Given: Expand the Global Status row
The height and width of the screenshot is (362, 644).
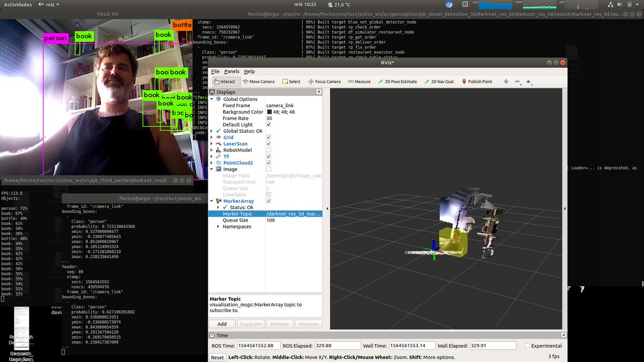Looking at the screenshot, I should coord(211,131).
